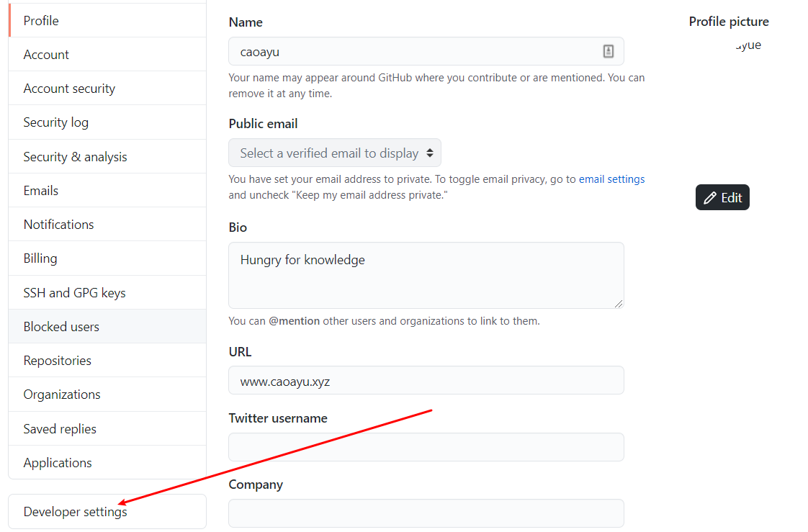Open the Public email dropdown
Screen dimensions: 808x532
point(335,153)
